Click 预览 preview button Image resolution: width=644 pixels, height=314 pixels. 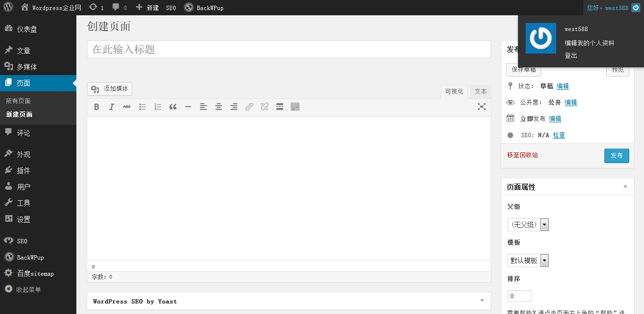coord(618,70)
